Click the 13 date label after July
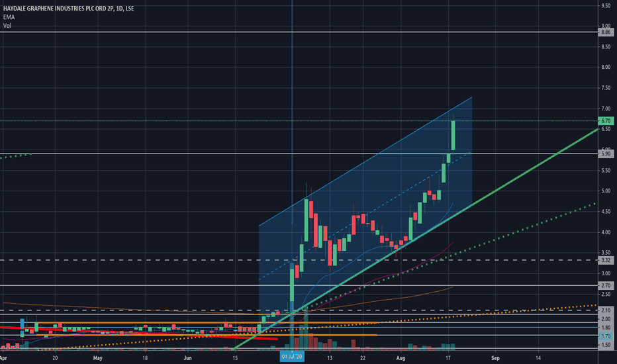Viewport: 617px width, 364px height. (330, 358)
